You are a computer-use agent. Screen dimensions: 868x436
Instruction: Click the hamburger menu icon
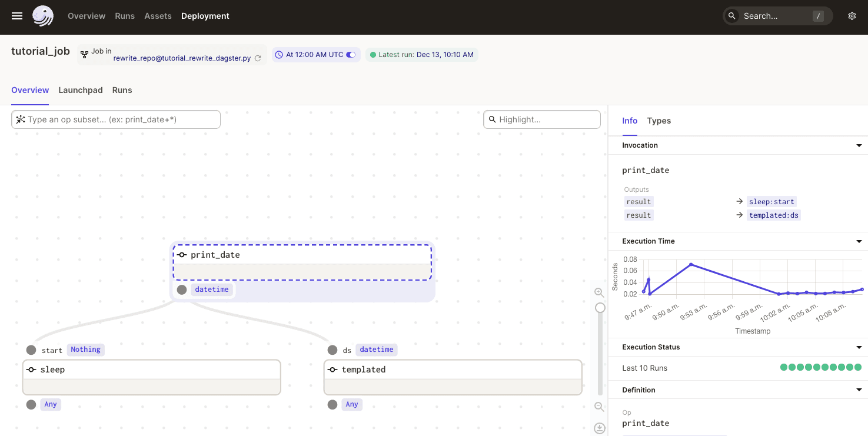(x=16, y=16)
